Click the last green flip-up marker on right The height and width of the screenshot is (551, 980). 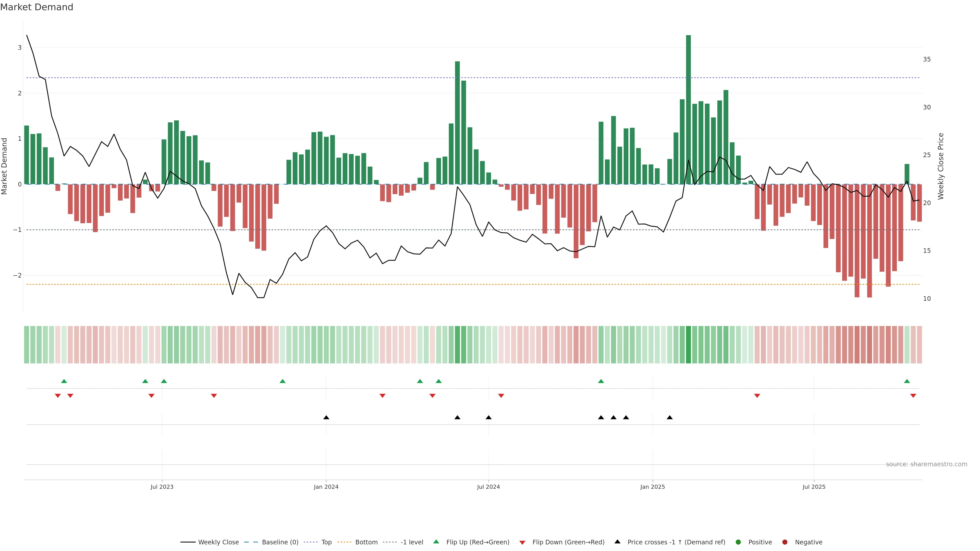[907, 381]
